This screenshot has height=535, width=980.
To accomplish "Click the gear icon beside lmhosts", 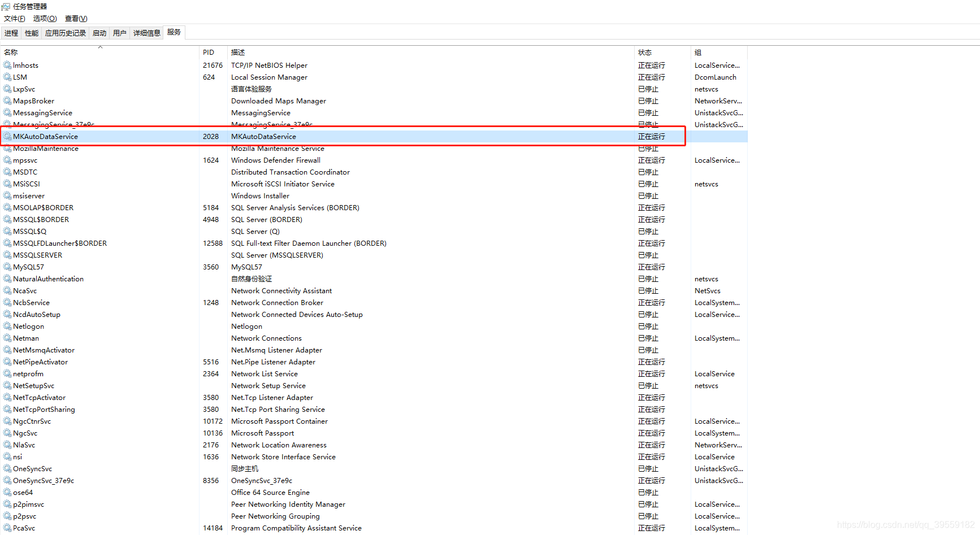I will tap(7, 65).
